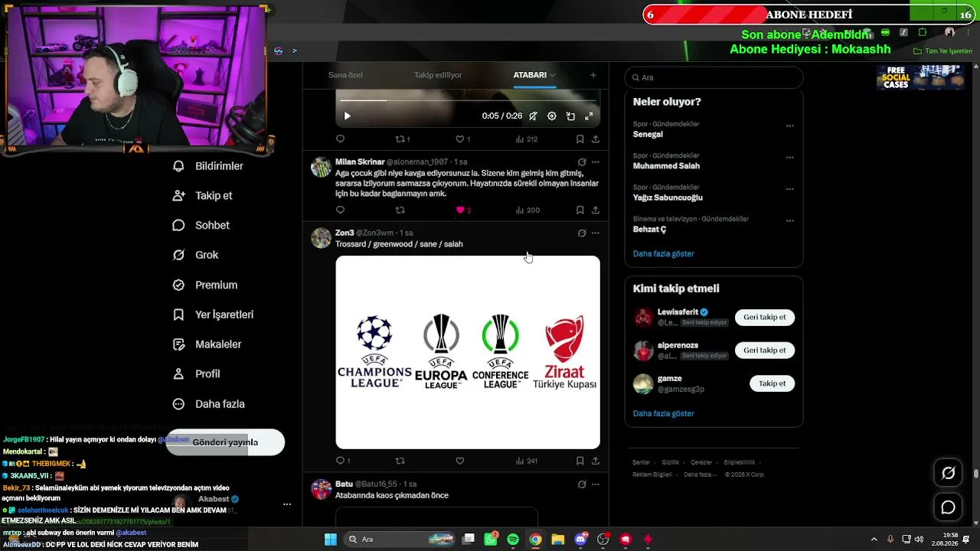The image size is (980, 551).
Task: Open options for the Behzat Ç trend
Action: (x=789, y=221)
